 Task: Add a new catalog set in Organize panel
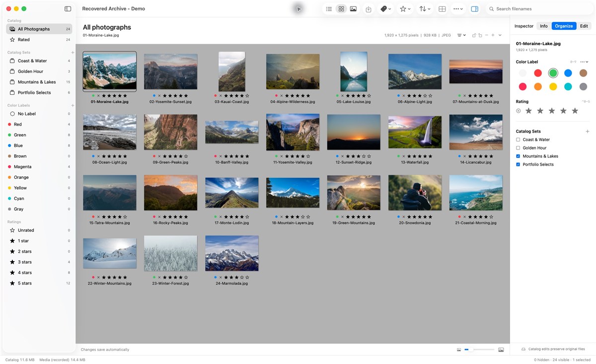pos(588,132)
